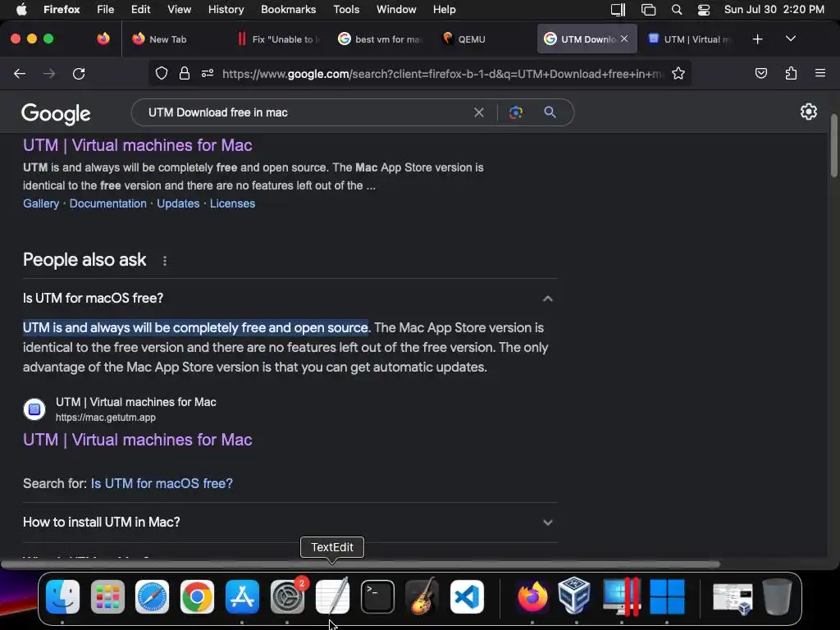840x630 pixels.
Task: Open the site permissions icon in address bar
Action: 208,73
